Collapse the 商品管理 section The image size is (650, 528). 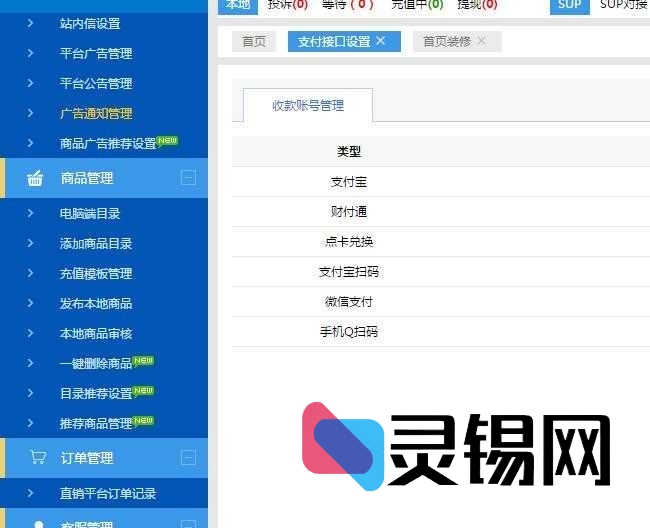tap(188, 178)
